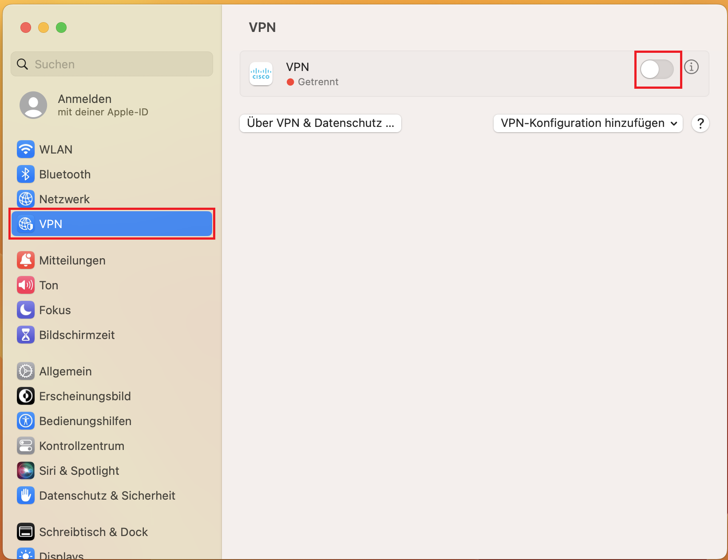Turn on the Cisco VPN toggle
This screenshot has height=560, width=728.
657,70
